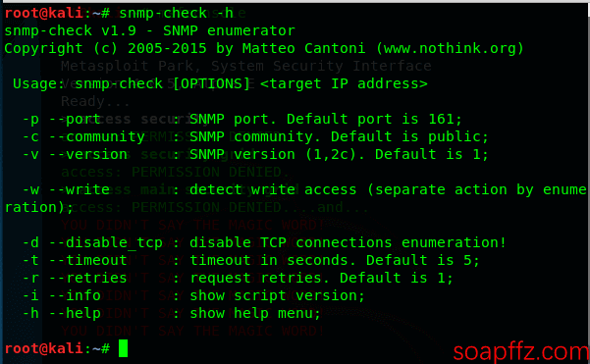Select the -c --community option text

(x=83, y=137)
